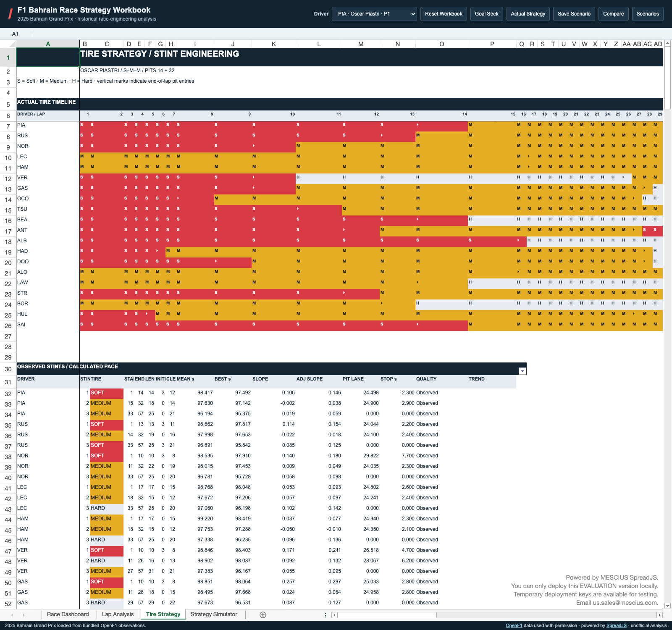The image size is (672, 630).
Task: Click the Name Box showing A1
Action: pyautogui.click(x=15, y=34)
